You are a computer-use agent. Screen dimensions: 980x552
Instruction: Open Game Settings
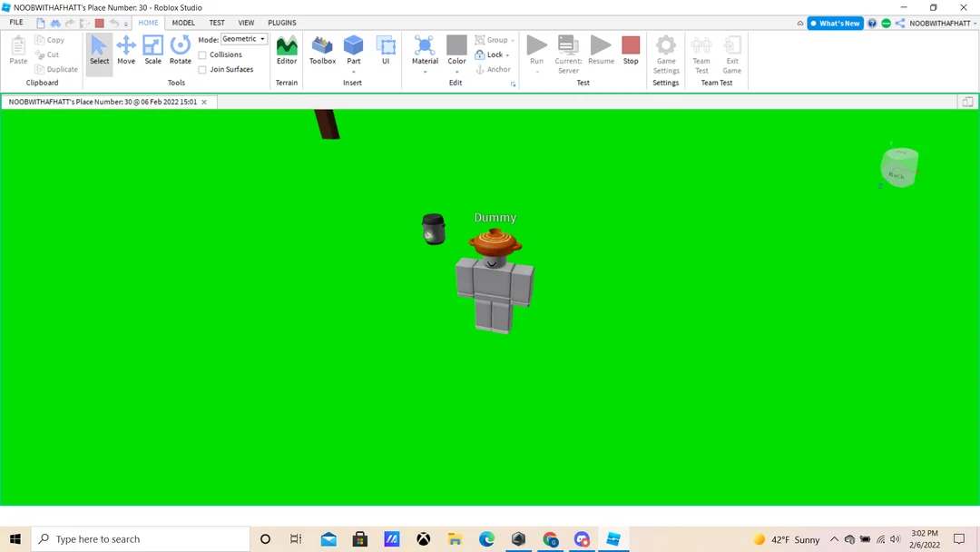666,53
